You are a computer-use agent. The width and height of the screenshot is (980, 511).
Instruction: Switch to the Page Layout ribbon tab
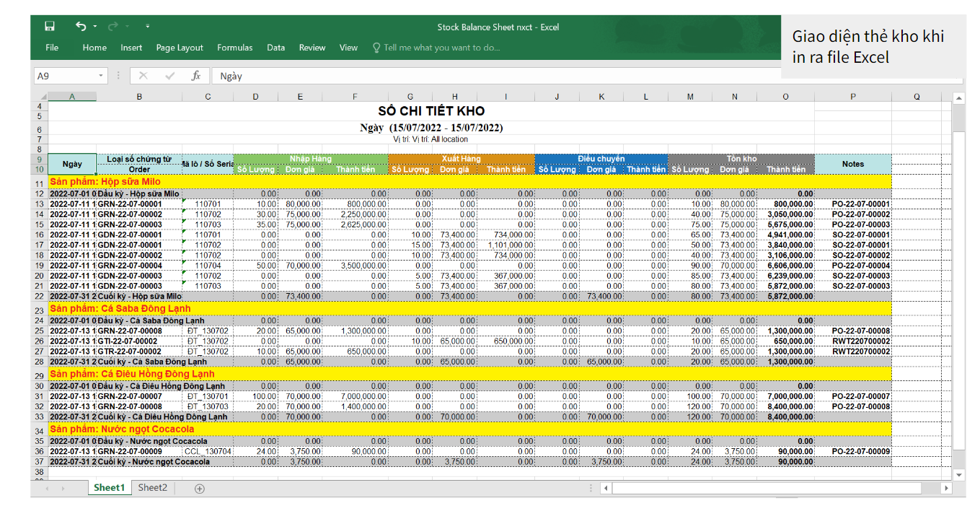point(180,48)
